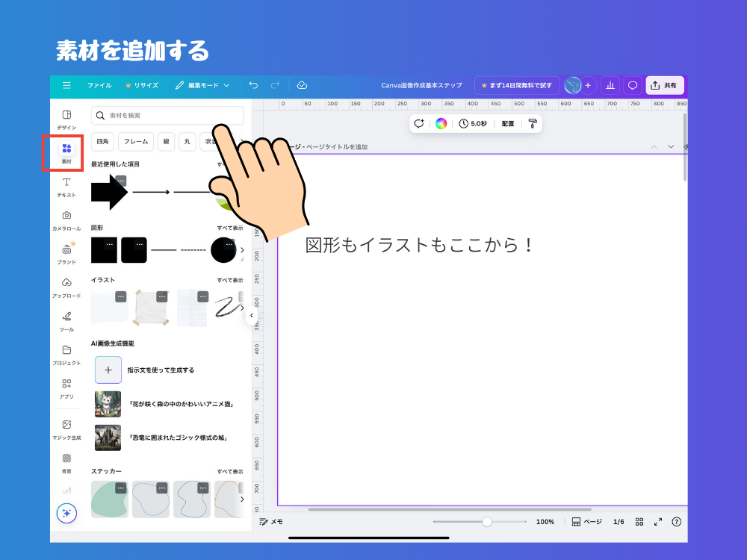This screenshot has height=560, width=747.
Task: Open the カメラロール panel
Action: click(66, 219)
